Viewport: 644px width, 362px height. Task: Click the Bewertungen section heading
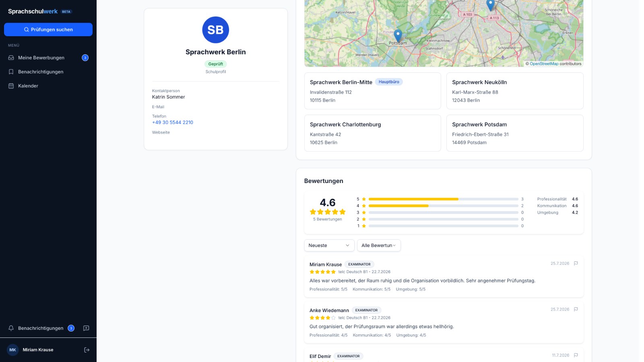click(324, 181)
